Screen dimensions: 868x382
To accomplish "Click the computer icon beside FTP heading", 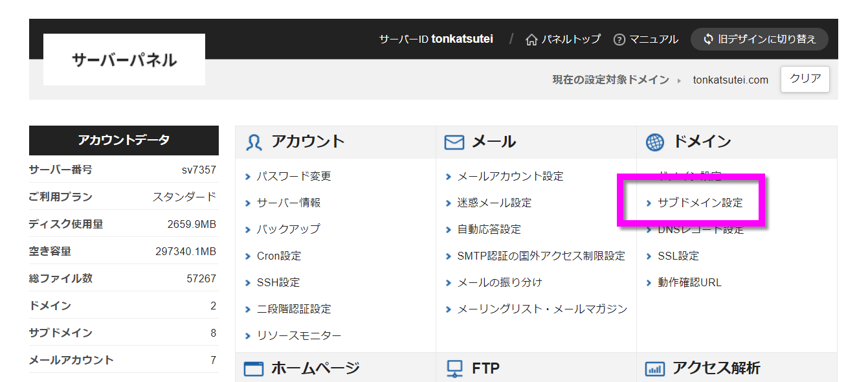I will 455,369.
